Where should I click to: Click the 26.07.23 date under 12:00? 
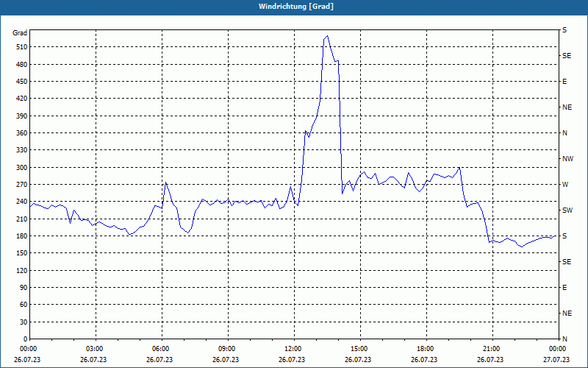(292, 360)
